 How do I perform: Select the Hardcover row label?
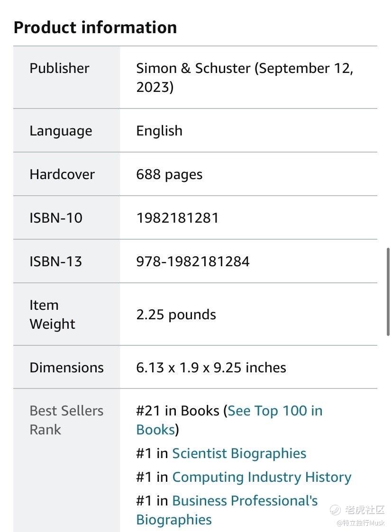tap(62, 174)
